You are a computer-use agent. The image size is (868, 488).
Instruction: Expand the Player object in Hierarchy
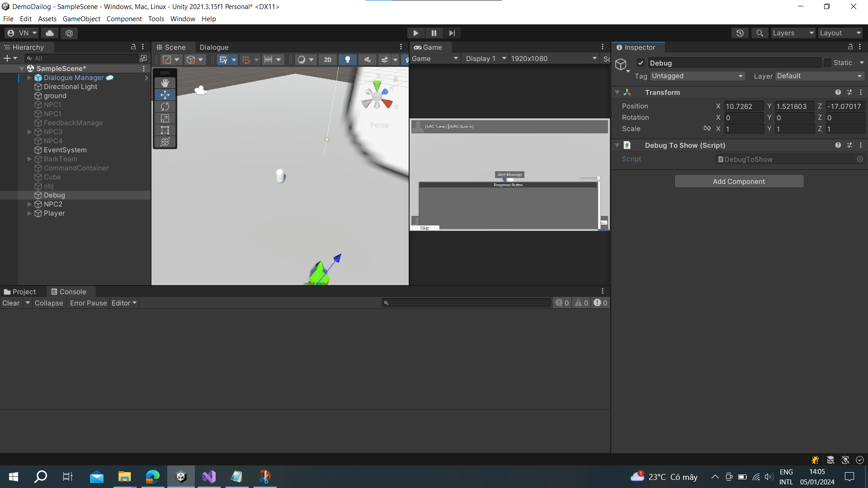tap(29, 213)
